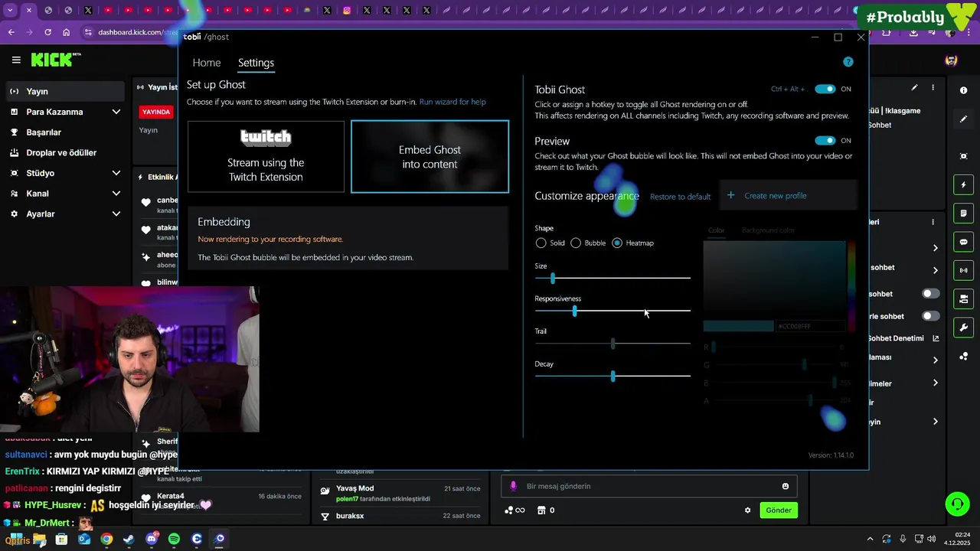Click the wrench tools icon in right toolbar
The height and width of the screenshot is (551, 980).
[x=963, y=328]
